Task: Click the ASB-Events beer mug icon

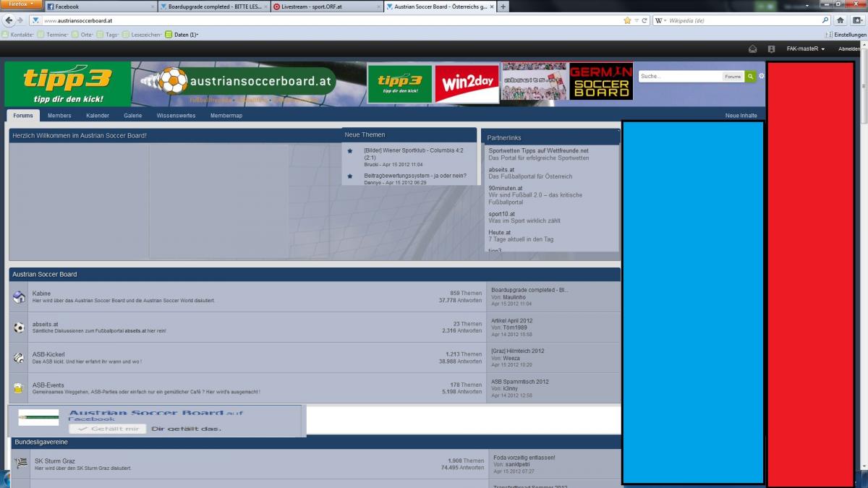Action: 19,388
